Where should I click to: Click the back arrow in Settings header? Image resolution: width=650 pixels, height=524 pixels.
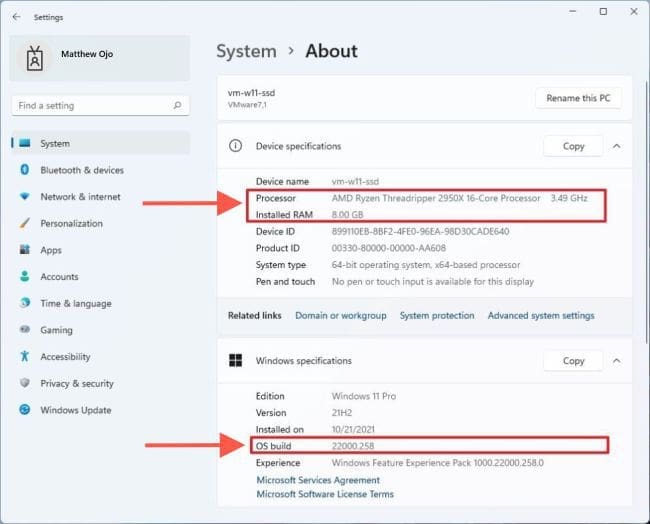[x=16, y=17]
